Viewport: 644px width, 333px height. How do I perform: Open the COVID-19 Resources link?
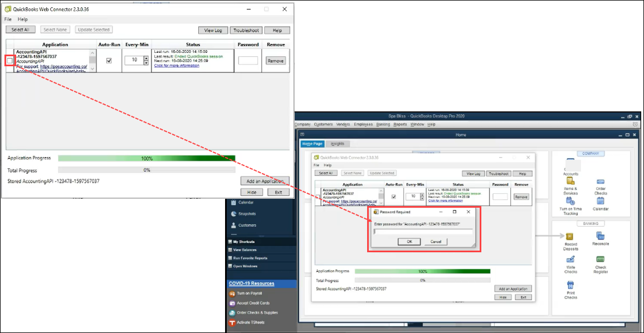click(251, 283)
